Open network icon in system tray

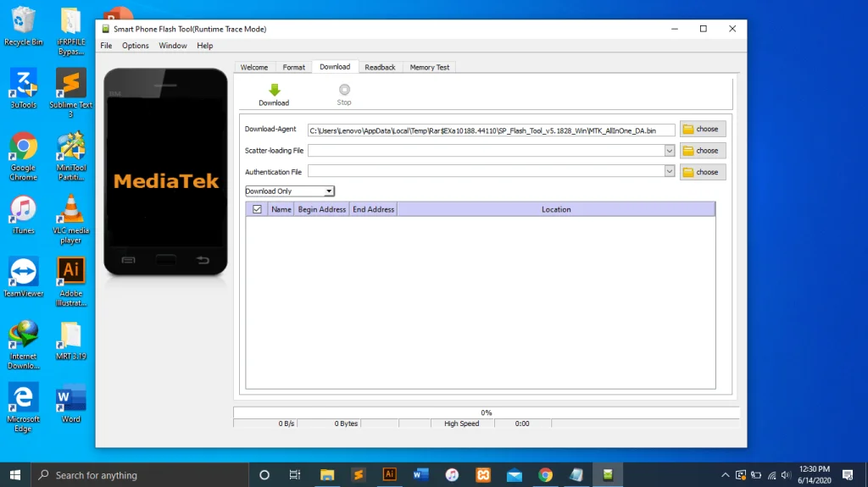click(x=771, y=475)
